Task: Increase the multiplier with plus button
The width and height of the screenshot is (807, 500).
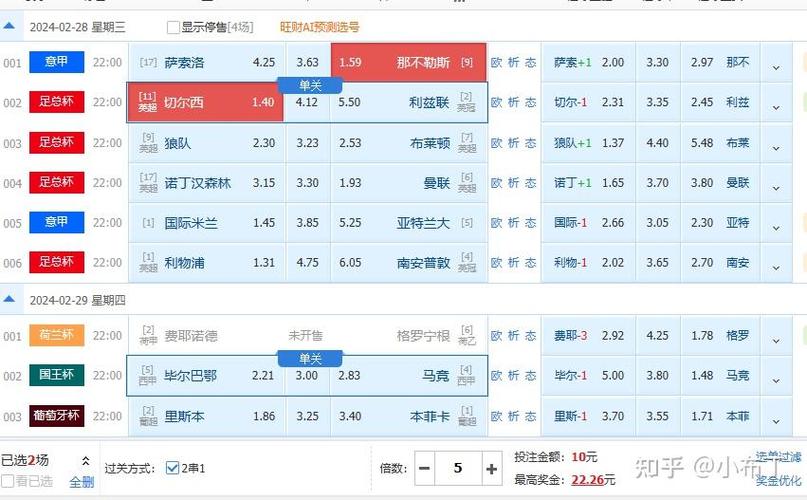Action: click(x=491, y=469)
